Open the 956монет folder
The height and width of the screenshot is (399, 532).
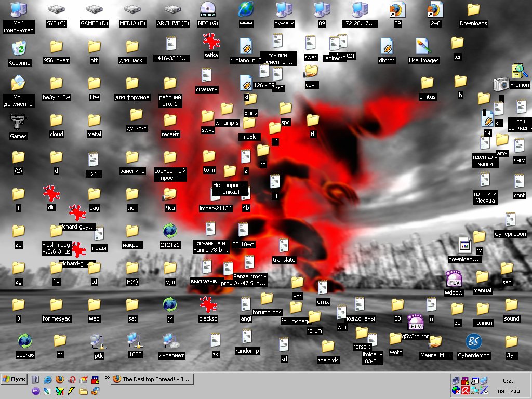point(56,52)
